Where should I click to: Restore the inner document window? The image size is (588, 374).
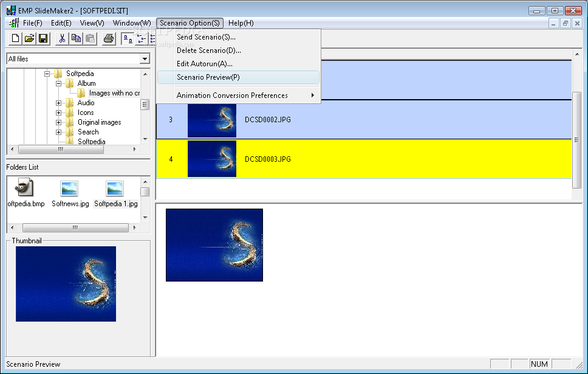(565, 23)
